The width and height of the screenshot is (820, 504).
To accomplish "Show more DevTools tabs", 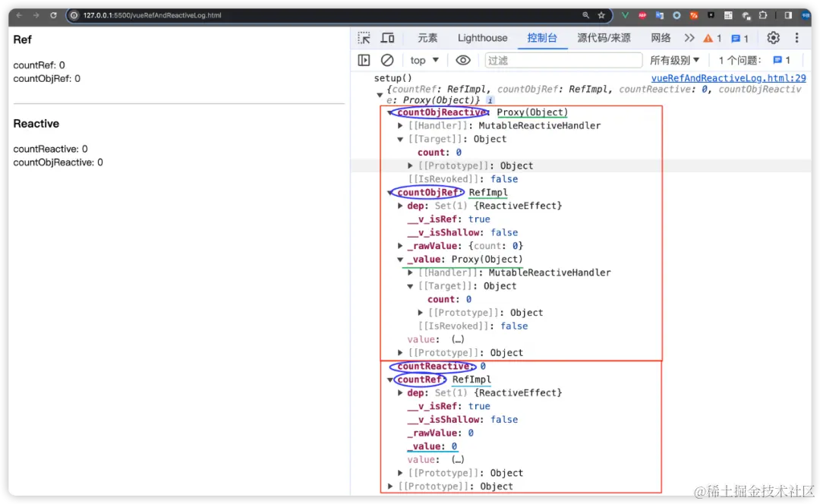I will coord(689,38).
